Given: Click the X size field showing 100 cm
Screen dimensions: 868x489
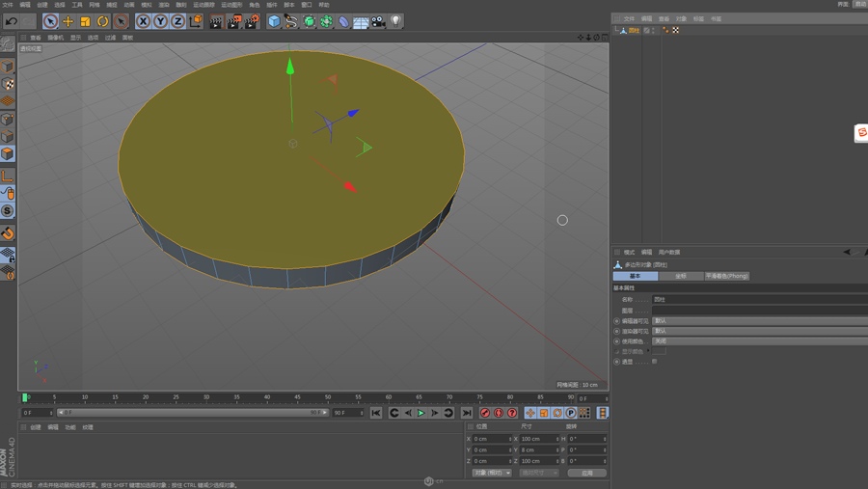Looking at the screenshot, I should coord(539,439).
